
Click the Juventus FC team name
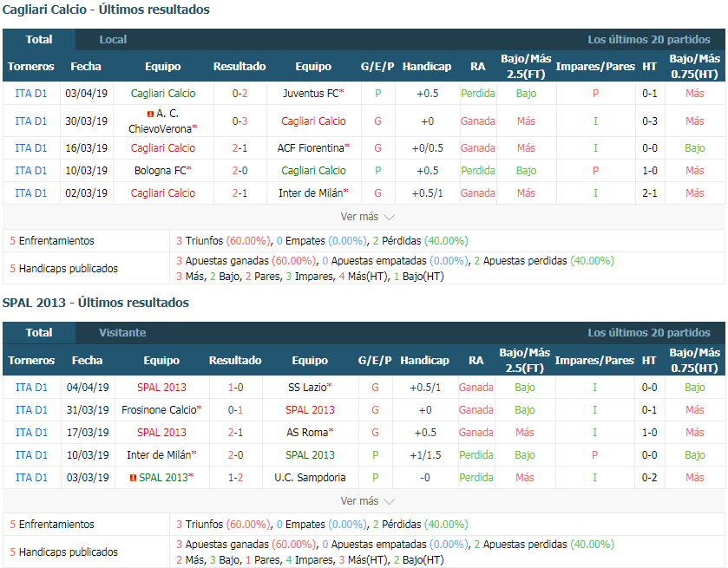coord(311,94)
